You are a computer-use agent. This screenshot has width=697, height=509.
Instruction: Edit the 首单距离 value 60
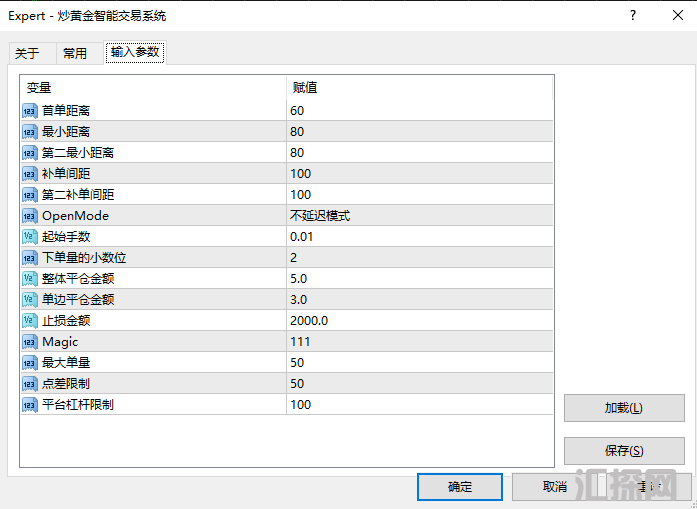click(x=420, y=111)
